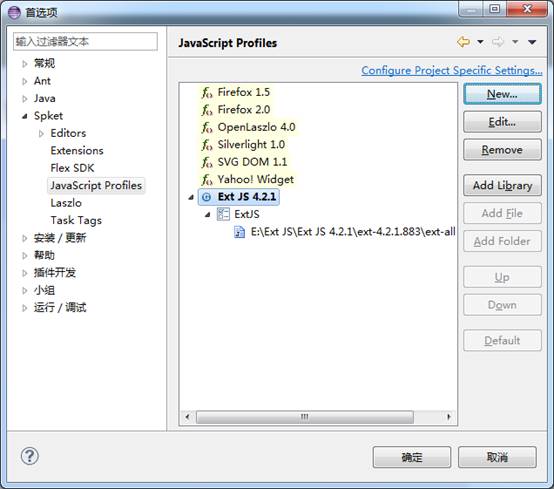
Task: Click the ExtJS library icon
Action: pos(223,214)
